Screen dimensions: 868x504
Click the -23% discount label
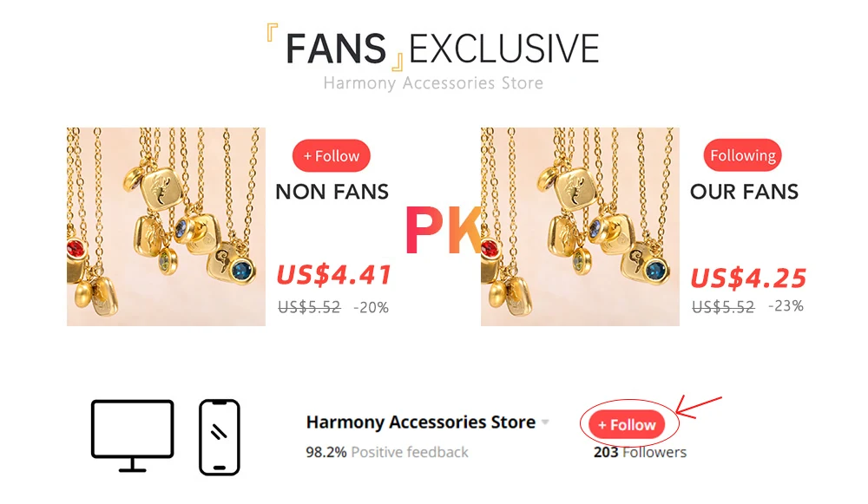pyautogui.click(x=786, y=306)
